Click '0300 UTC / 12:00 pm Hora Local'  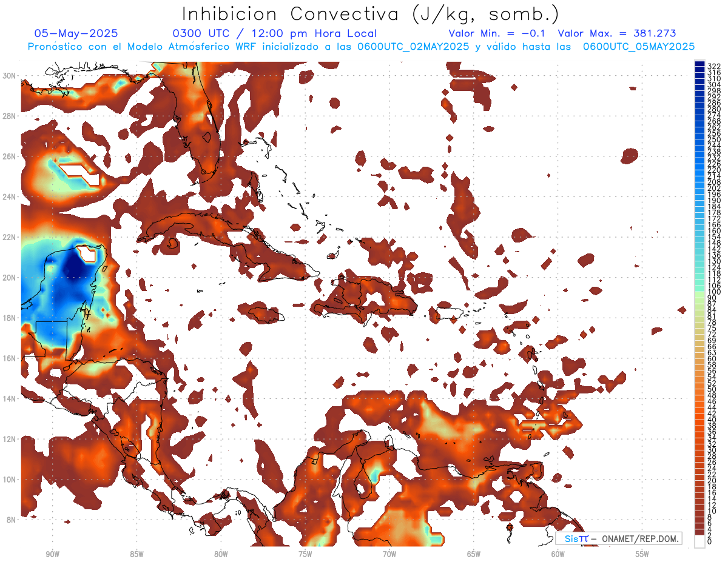[275, 33]
